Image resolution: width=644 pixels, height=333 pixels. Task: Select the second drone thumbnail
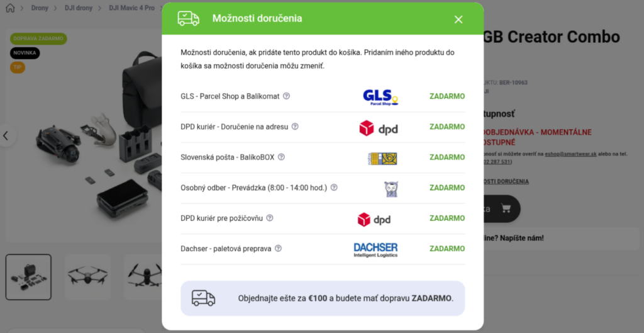click(87, 277)
